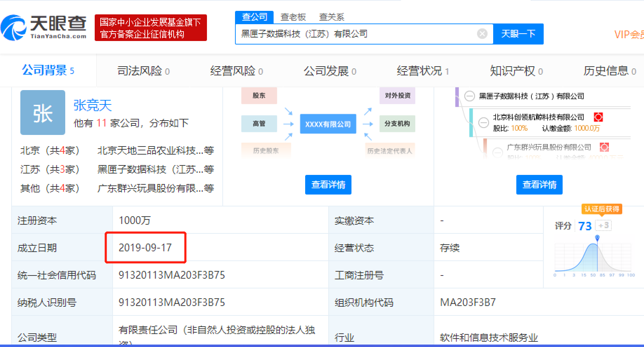Click the score value 73
The image size is (644, 347).
585,226
